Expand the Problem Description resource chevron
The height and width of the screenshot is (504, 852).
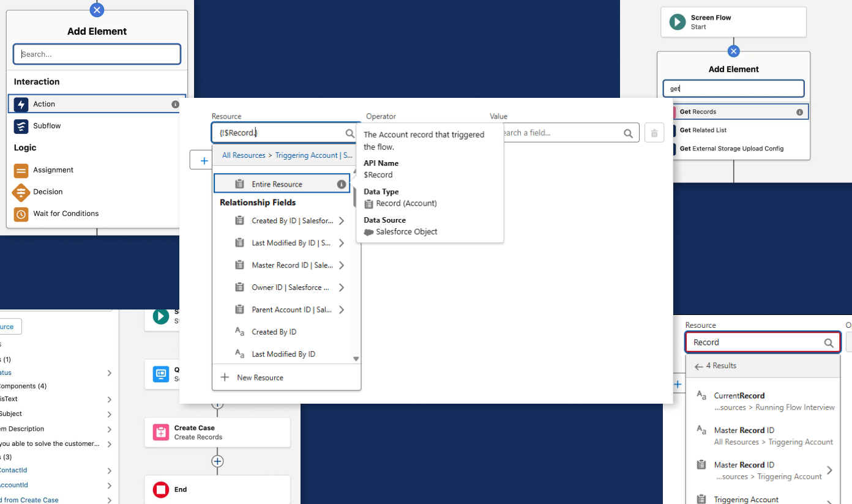(x=110, y=430)
